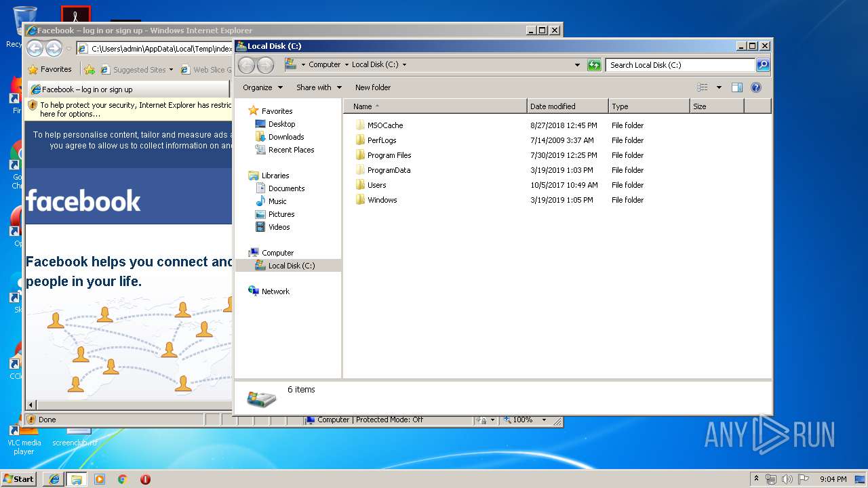Sort by the Name column header

click(435, 106)
